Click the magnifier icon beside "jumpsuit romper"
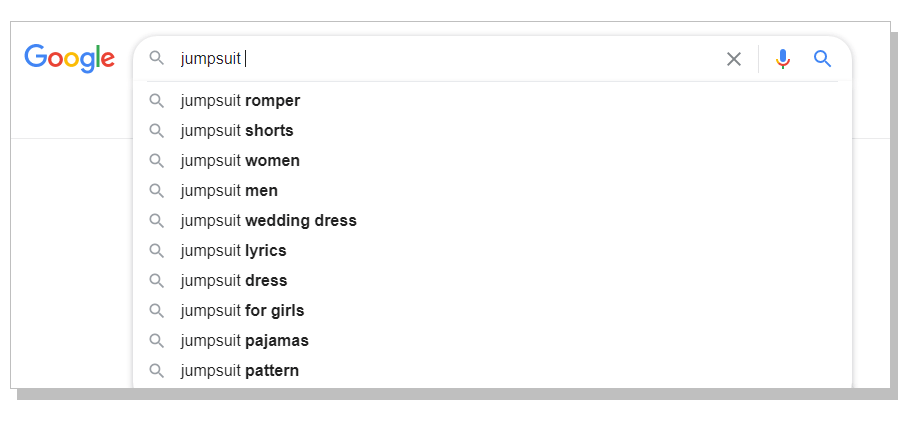This screenshot has height=423, width=912. [x=156, y=101]
